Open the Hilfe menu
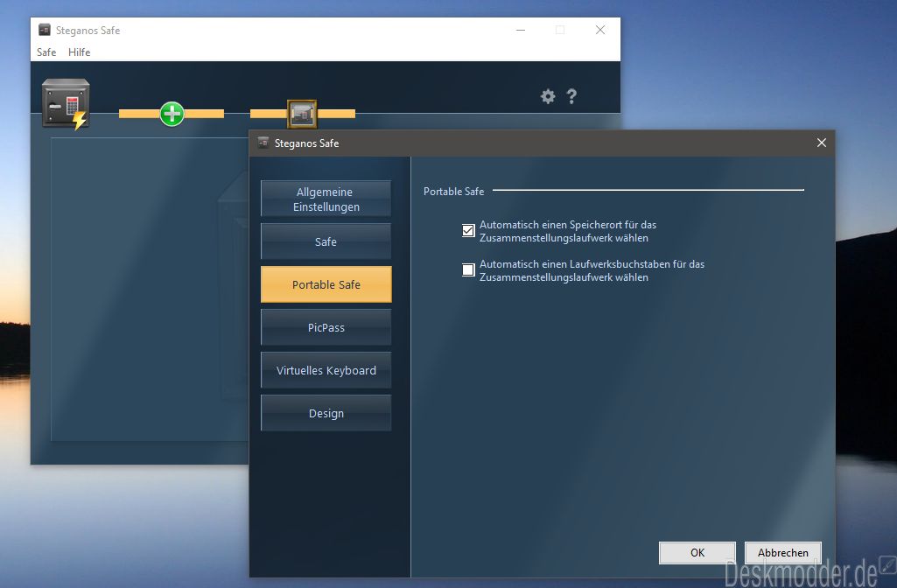Viewport: 897px width, 588px height. pyautogui.click(x=79, y=52)
